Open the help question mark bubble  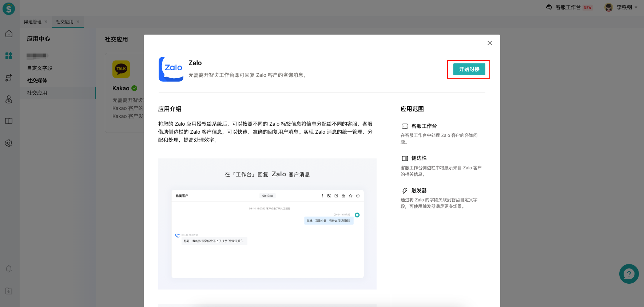(629, 274)
